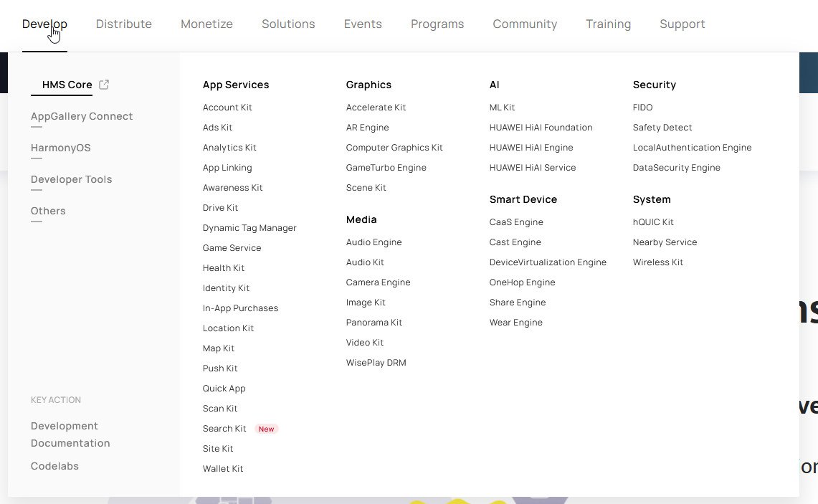Go to Account Kit
This screenshot has width=818, height=504.
(x=227, y=108)
